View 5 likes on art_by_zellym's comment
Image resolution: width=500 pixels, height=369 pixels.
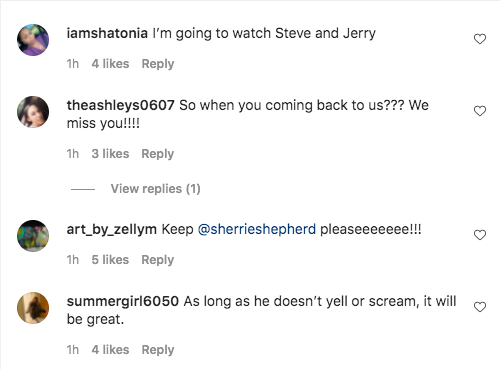point(110,260)
